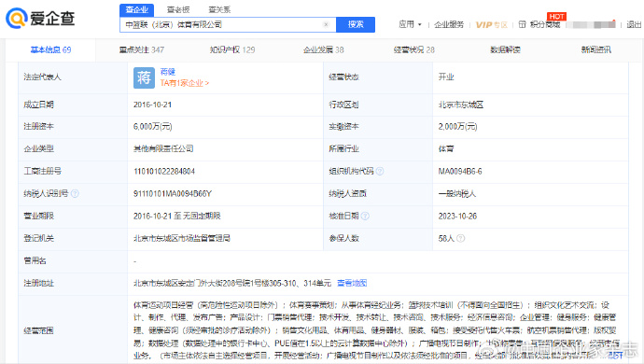Image resolution: width=644 pixels, height=364 pixels.
Task: Open 积分商城 link
Action: (x=545, y=24)
